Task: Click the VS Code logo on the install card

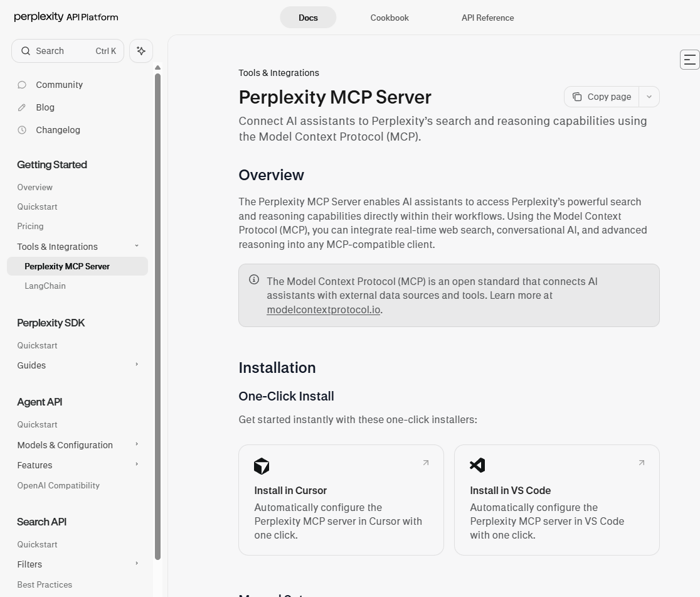Action: (x=477, y=466)
